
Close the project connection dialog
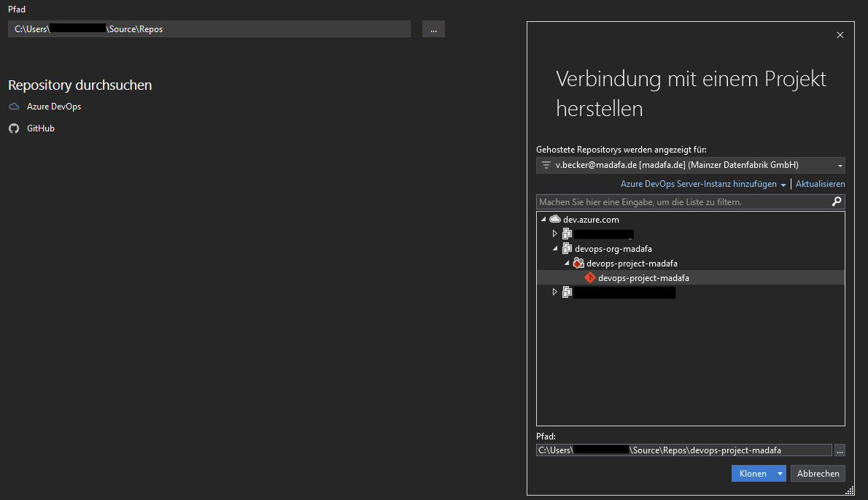click(840, 35)
